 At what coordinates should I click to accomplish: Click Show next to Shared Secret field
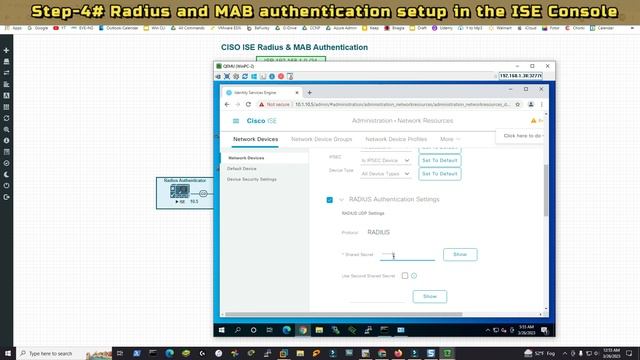point(460,255)
